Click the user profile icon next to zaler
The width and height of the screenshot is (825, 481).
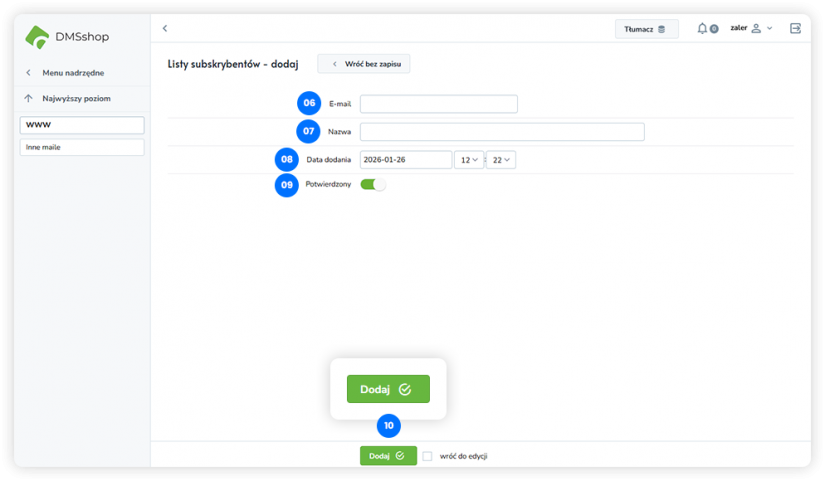(x=756, y=29)
